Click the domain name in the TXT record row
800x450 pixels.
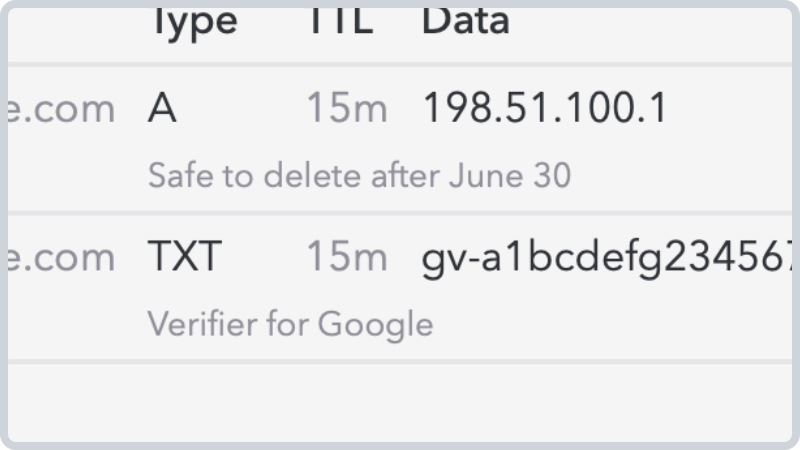pos(61,257)
